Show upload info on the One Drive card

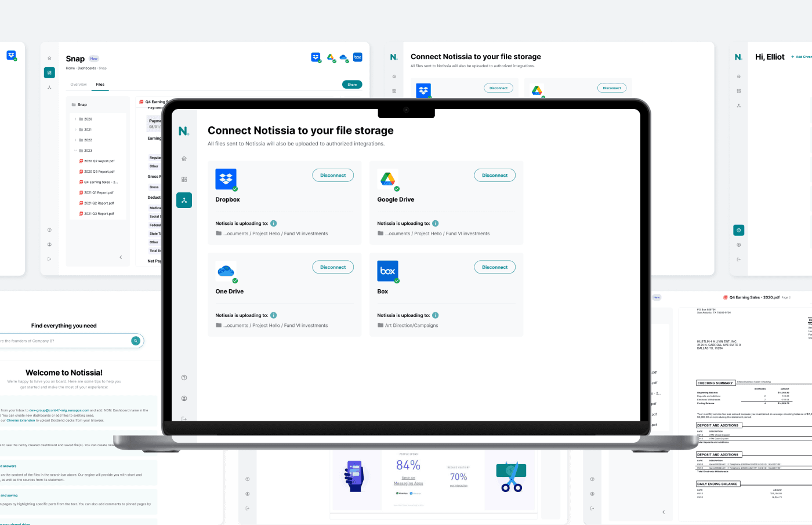274,316
